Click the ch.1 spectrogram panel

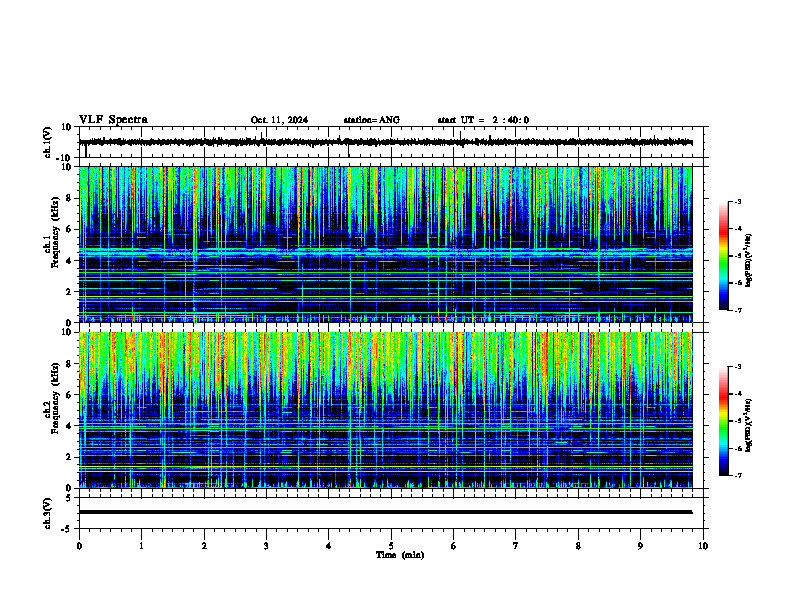coord(386,244)
